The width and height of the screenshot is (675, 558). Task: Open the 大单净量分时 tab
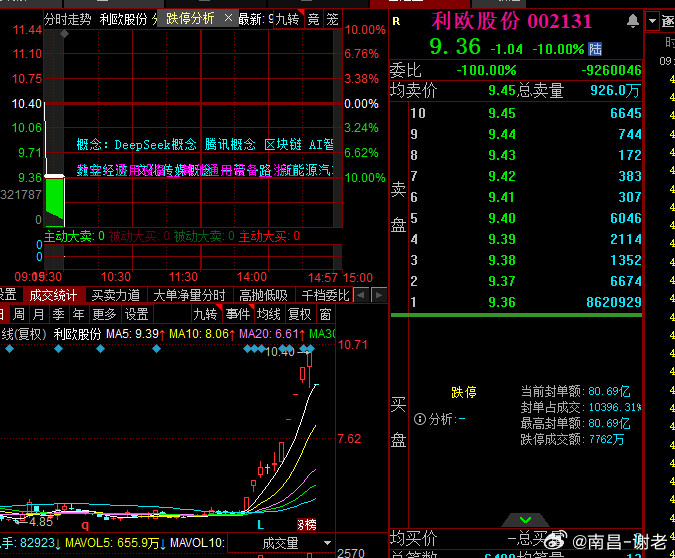tap(189, 295)
